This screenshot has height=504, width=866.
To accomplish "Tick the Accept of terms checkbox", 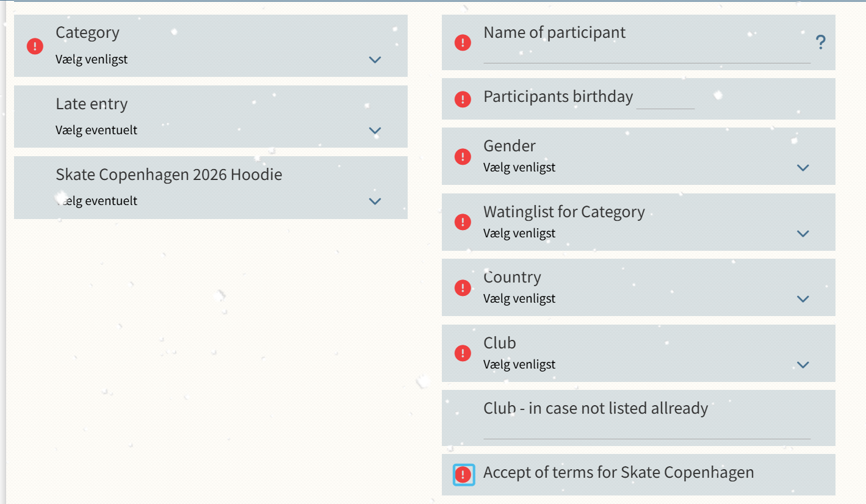I will (x=464, y=475).
